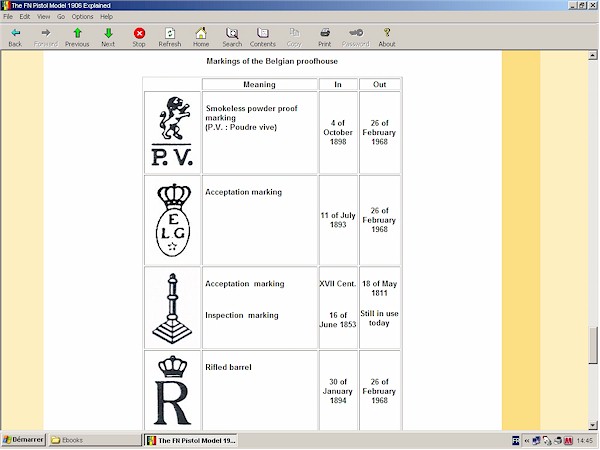This screenshot has width=600, height=450.
Task: Open the Edit menu
Action: point(25,16)
